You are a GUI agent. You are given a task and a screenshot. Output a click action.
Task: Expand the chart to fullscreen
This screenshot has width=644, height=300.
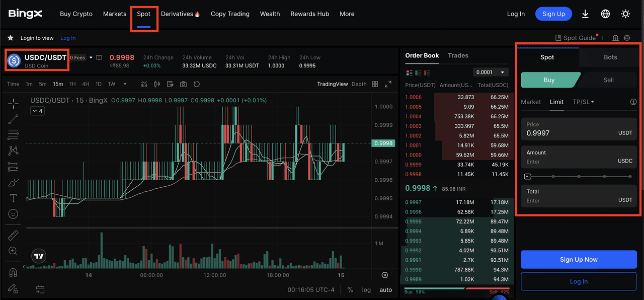[x=388, y=84]
